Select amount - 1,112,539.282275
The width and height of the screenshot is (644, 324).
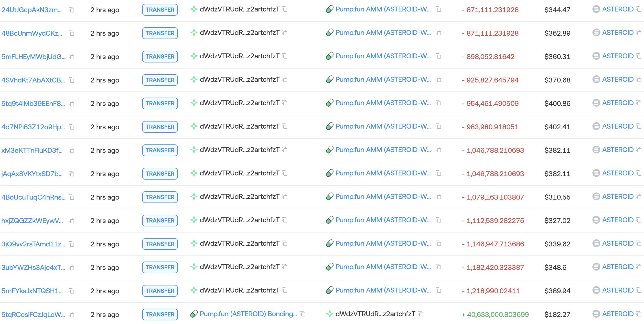click(x=493, y=221)
